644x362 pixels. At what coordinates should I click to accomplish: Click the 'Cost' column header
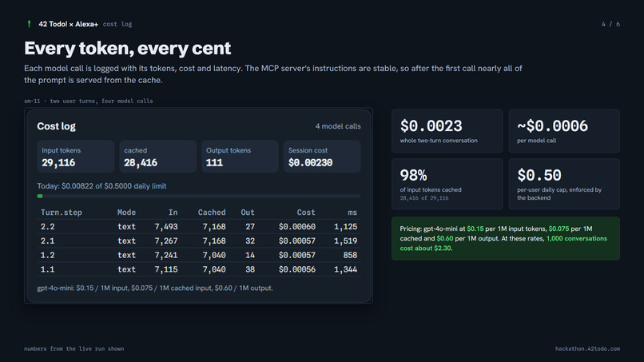(306, 213)
